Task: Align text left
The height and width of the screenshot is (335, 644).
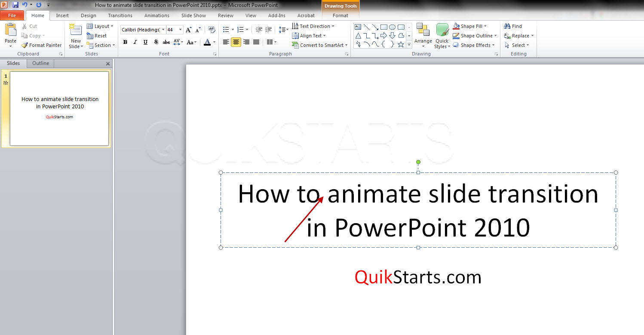Action: 226,42
